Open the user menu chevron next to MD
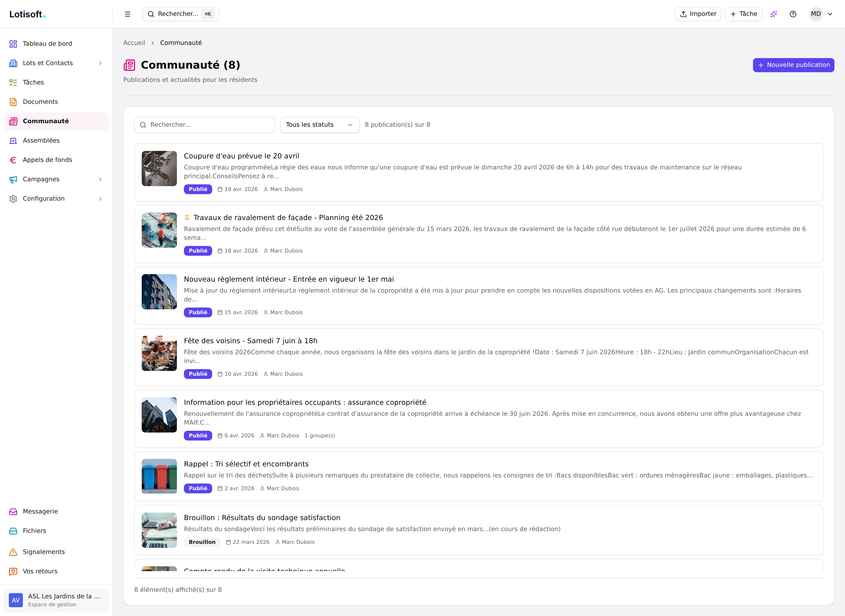The width and height of the screenshot is (845, 616). 830,14
